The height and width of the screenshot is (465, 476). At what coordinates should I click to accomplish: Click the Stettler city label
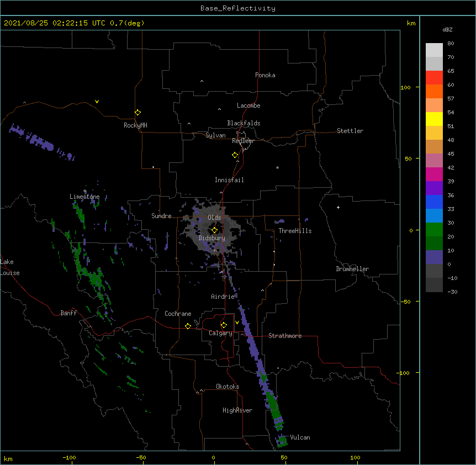pos(350,131)
